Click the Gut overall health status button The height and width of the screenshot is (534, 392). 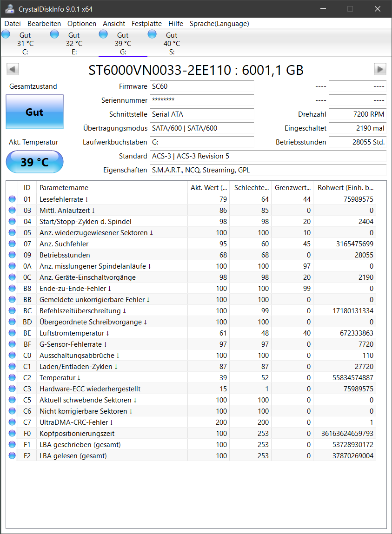click(x=34, y=112)
